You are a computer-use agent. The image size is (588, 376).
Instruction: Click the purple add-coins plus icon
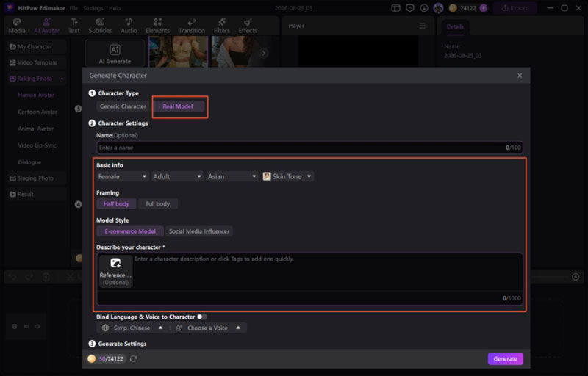[x=484, y=8]
